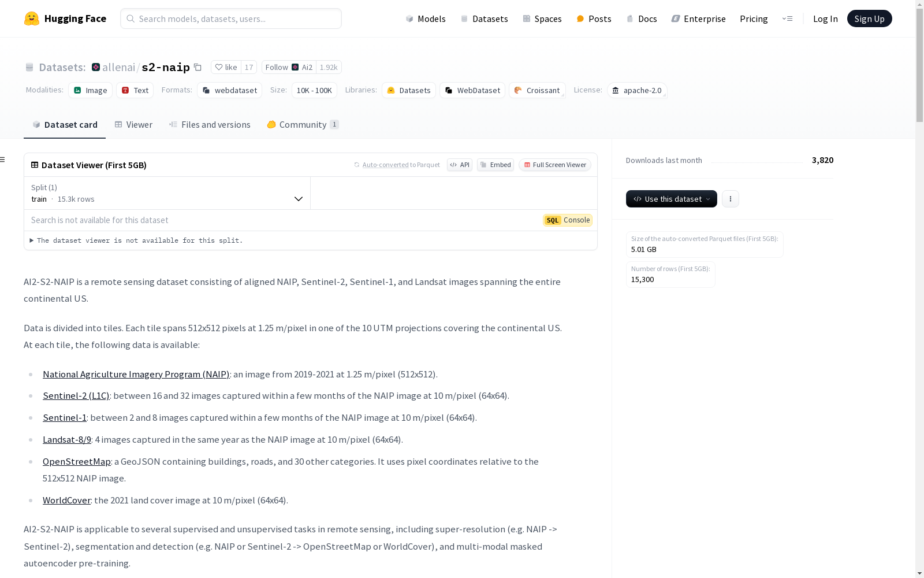Switch to the Viewer tab
This screenshot has height=578, width=924.
(133, 124)
